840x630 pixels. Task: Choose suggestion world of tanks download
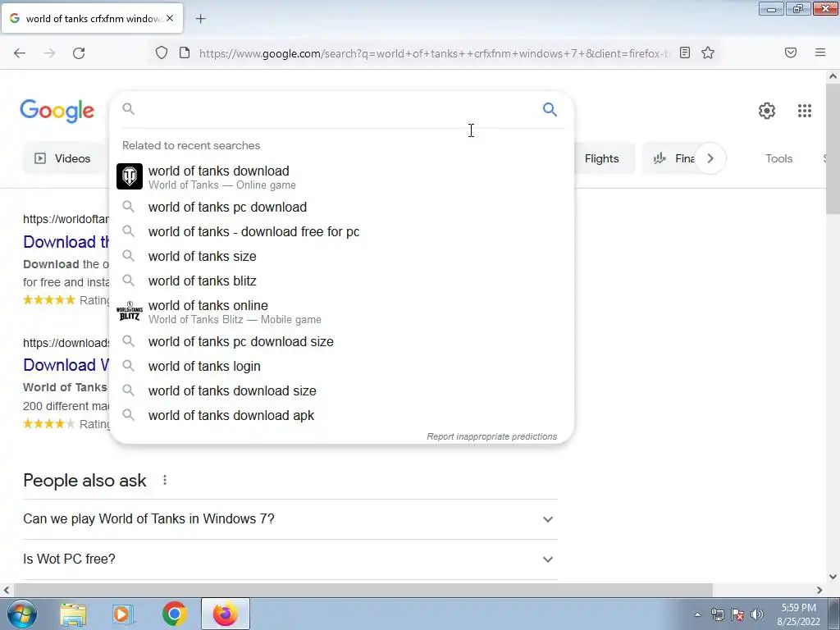[x=341, y=177]
